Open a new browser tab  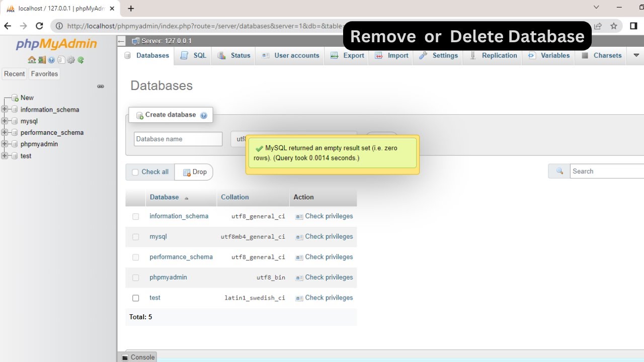click(131, 9)
